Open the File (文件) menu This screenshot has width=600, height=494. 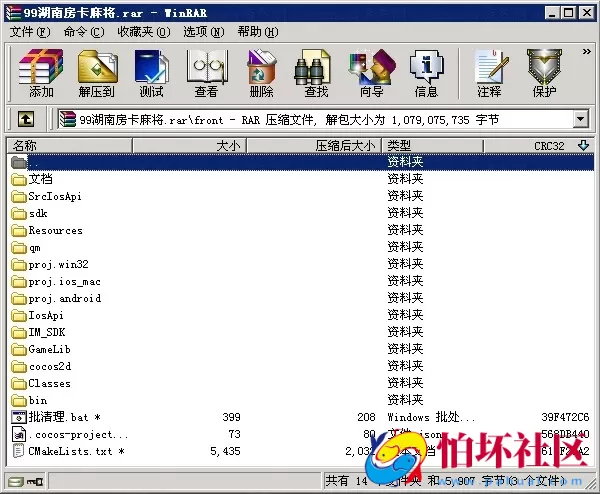click(29, 32)
